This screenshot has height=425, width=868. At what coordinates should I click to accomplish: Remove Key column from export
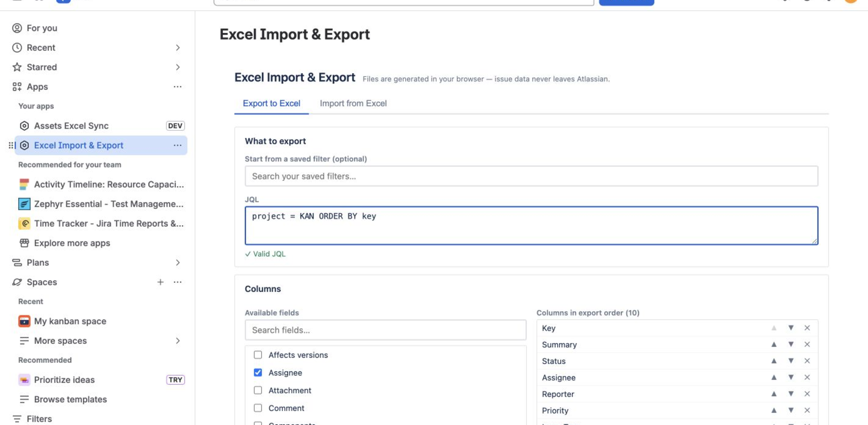click(807, 328)
